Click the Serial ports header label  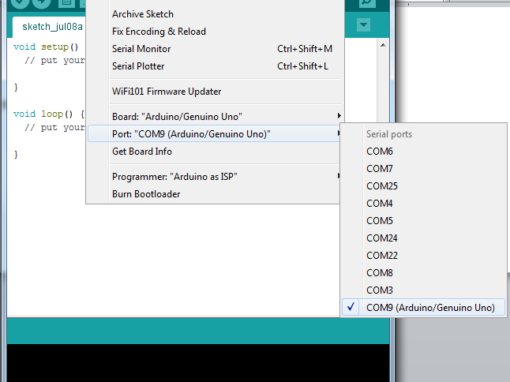(389, 134)
